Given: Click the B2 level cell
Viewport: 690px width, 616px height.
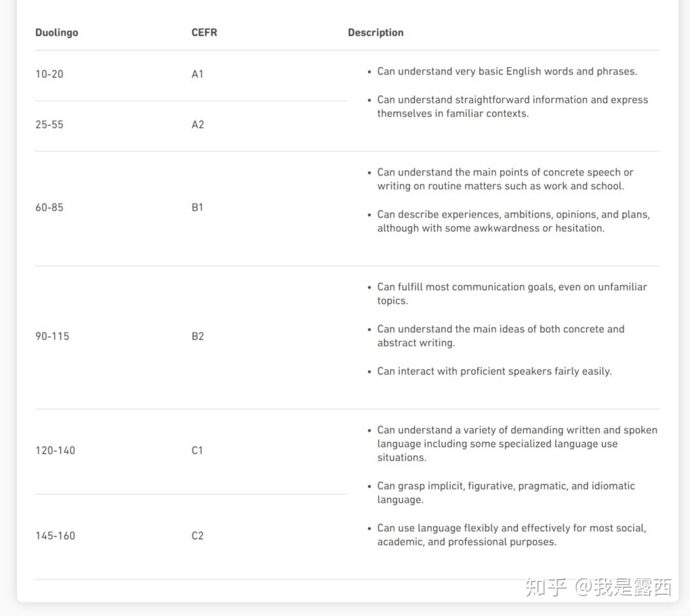Looking at the screenshot, I should tap(197, 336).
